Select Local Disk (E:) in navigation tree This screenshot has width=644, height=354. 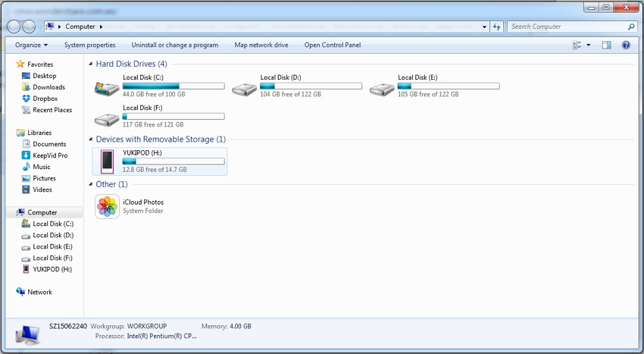52,246
